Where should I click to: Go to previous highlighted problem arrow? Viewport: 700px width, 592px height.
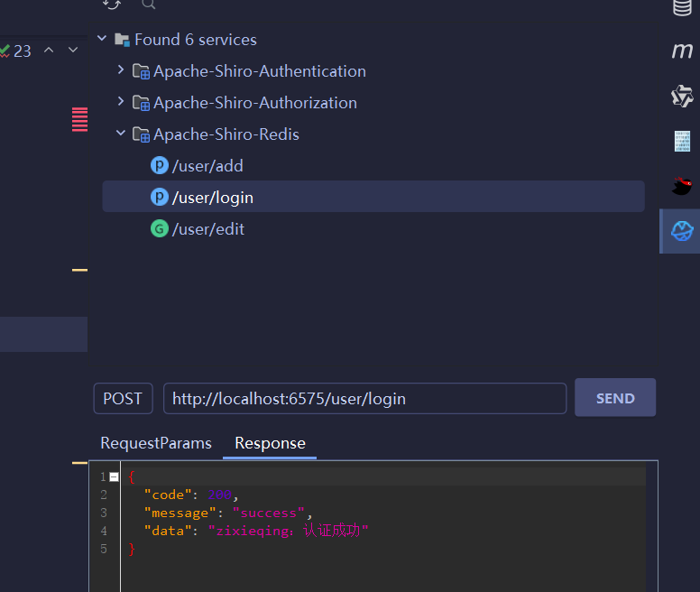point(49,50)
